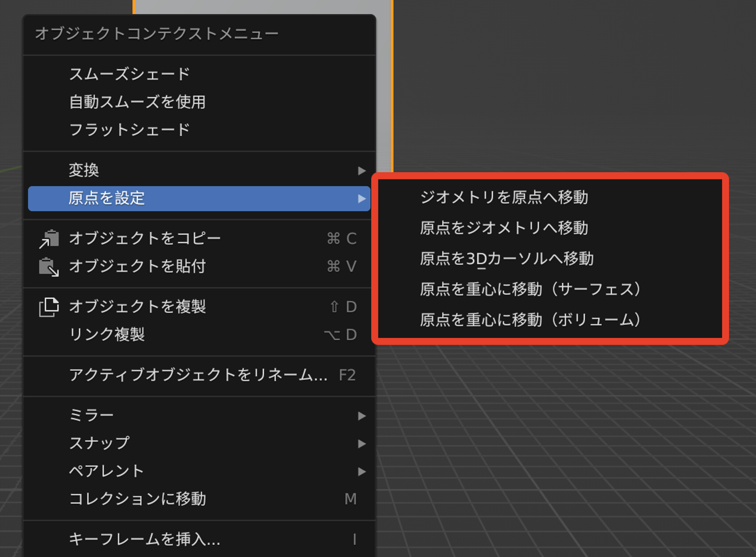Open the ペアレント submenu

[x=199, y=472]
